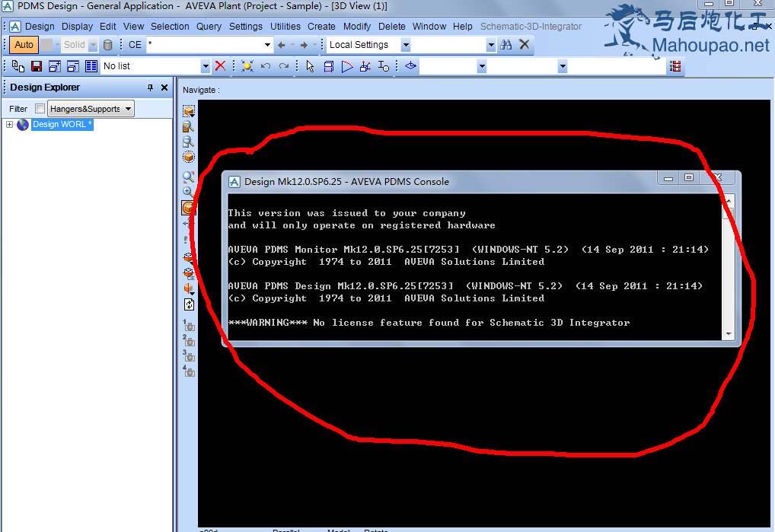The height and width of the screenshot is (532, 775).
Task: Click the undo arrow icon
Action: pos(266,66)
